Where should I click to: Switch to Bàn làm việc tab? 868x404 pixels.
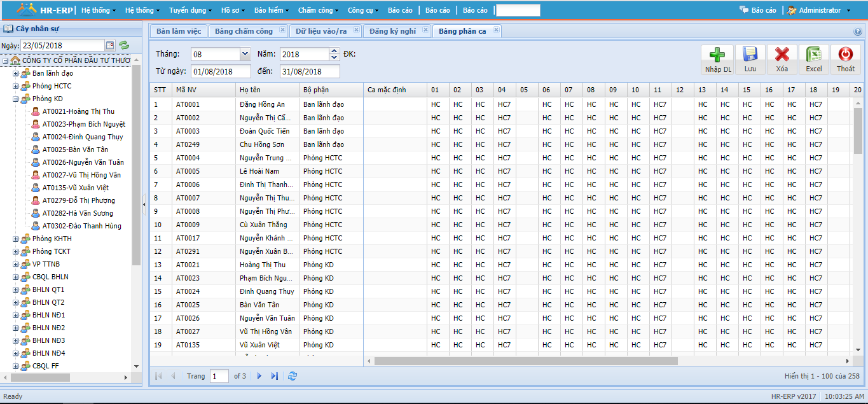point(178,31)
